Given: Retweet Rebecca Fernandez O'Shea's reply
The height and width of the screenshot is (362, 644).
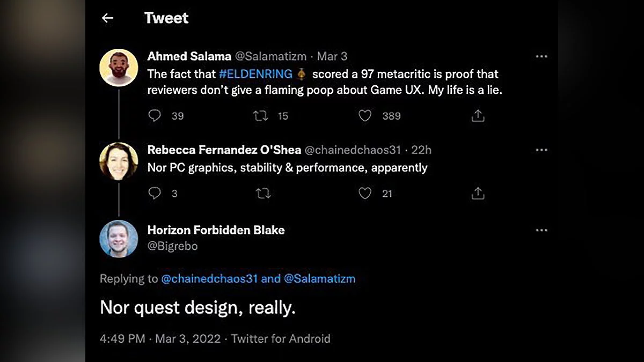Looking at the screenshot, I should pos(263,194).
